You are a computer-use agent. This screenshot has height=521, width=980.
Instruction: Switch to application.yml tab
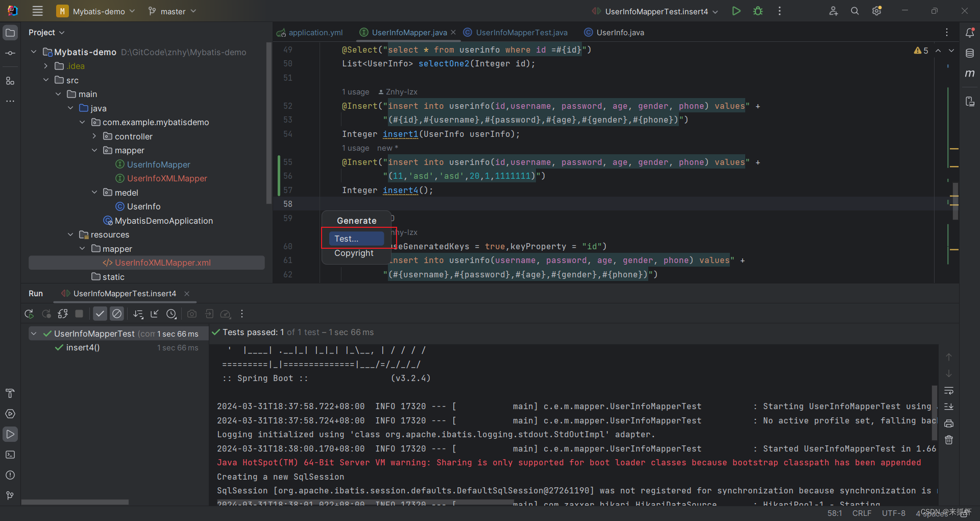click(310, 32)
